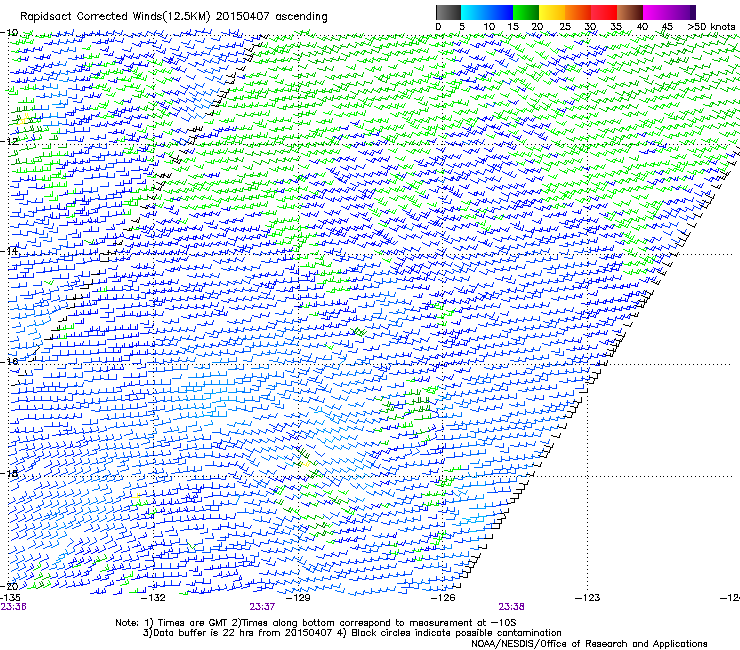Click the longitude label -126
The width and height of the screenshot is (740, 650).
(443, 598)
